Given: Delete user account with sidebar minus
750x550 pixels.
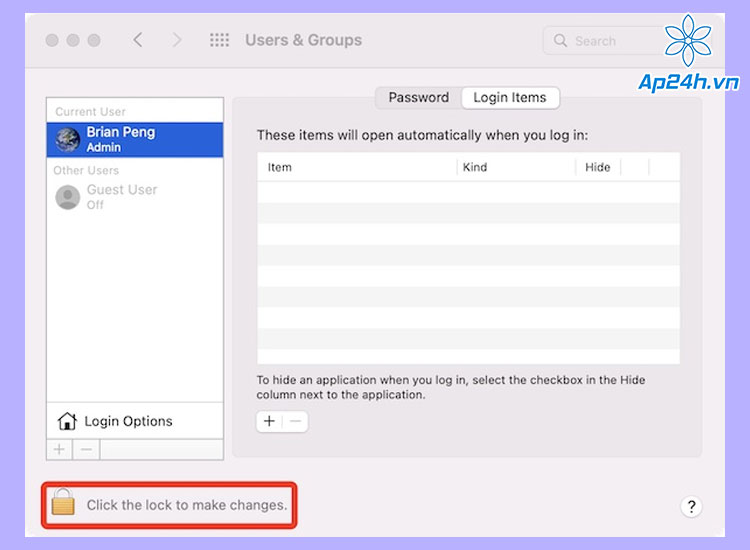Looking at the screenshot, I should pos(86,450).
